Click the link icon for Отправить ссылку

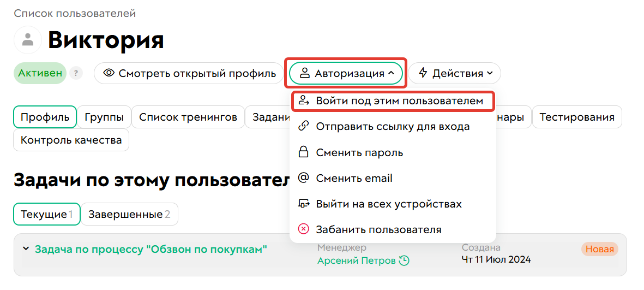[304, 127]
